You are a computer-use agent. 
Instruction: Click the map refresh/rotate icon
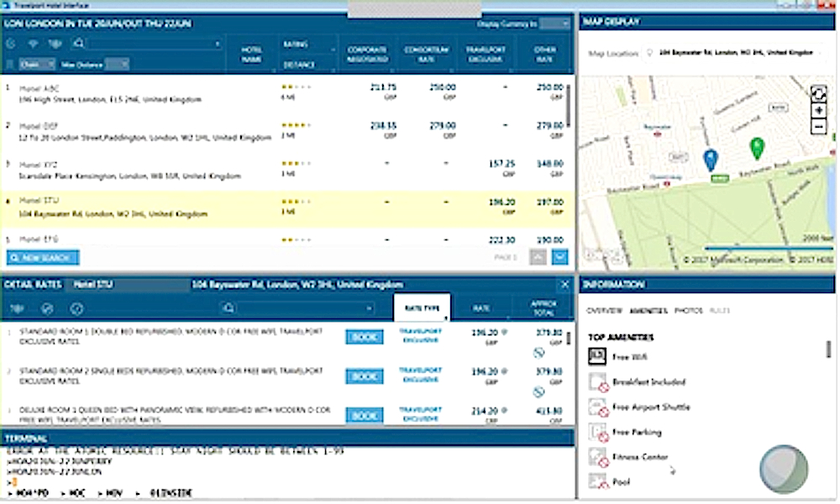tap(819, 93)
